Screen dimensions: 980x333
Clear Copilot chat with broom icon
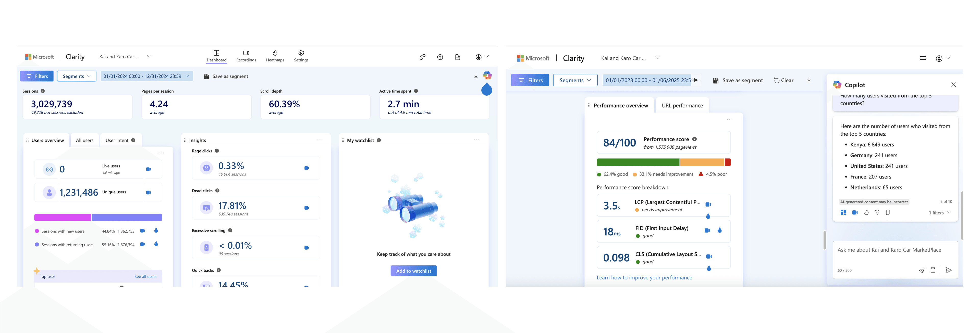click(x=922, y=270)
